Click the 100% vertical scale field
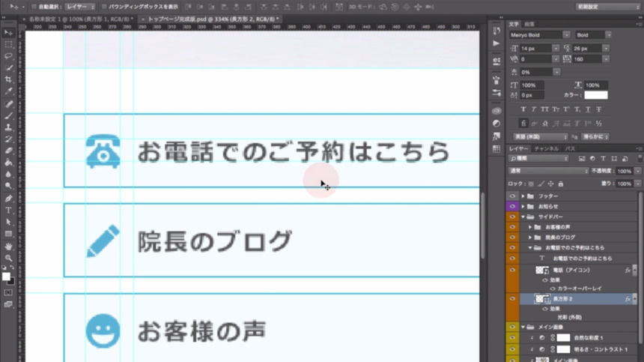The image size is (644, 362). click(532, 85)
